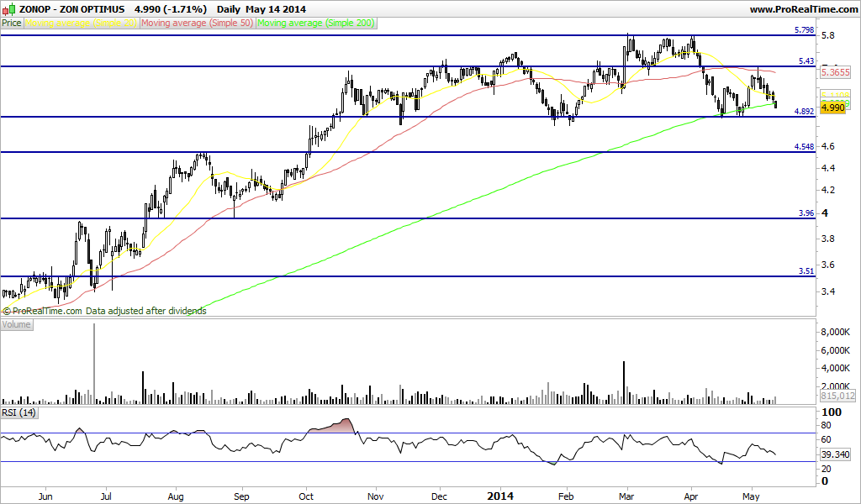Click the Mar label on time axis
The width and height of the screenshot is (861, 504).
pos(626,496)
